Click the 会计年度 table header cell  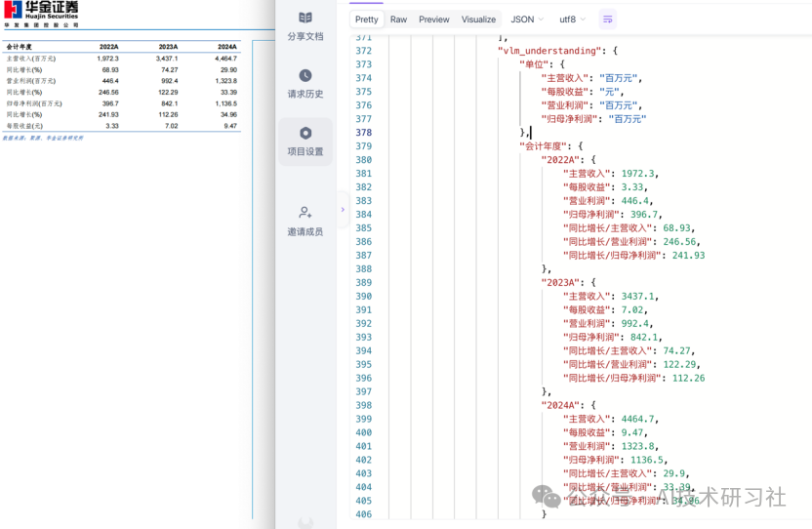19,47
